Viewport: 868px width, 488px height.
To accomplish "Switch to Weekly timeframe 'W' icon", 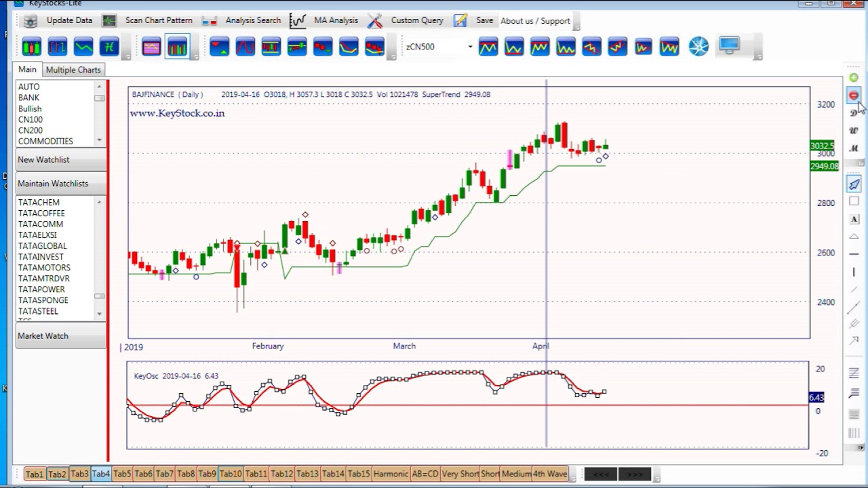I will point(854,131).
